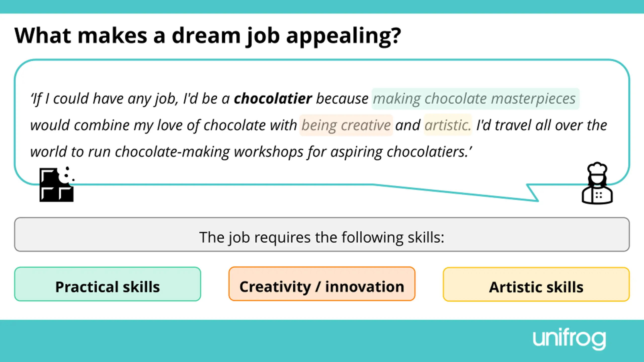The height and width of the screenshot is (362, 644).
Task: Click the bold word 'chocolatier'
Action: (273, 99)
